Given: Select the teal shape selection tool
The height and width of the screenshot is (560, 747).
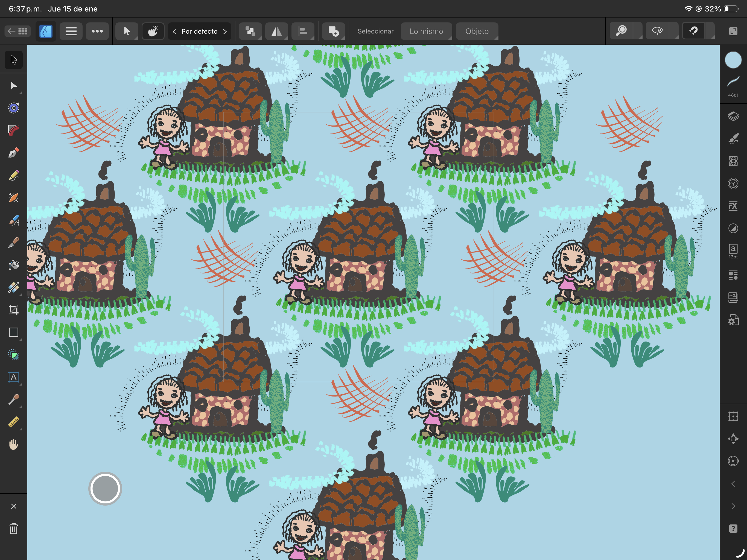Looking at the screenshot, I should pos(13,355).
